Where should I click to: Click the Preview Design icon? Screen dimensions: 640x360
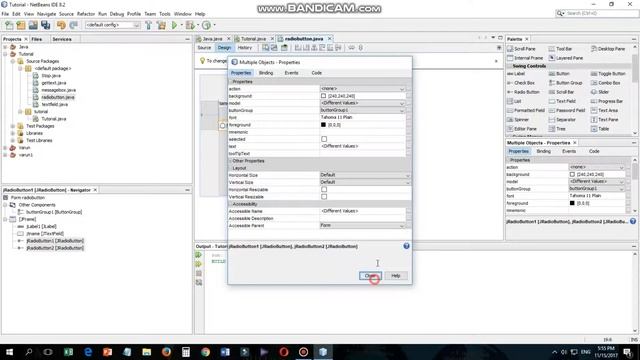click(x=284, y=48)
